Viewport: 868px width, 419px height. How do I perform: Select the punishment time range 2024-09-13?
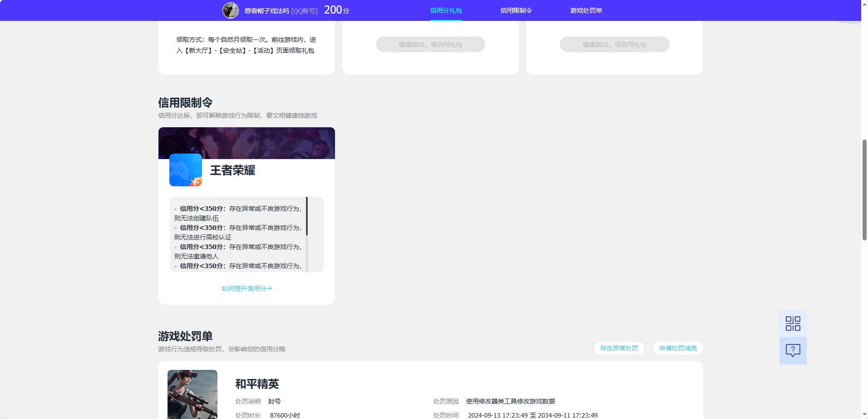(533, 415)
